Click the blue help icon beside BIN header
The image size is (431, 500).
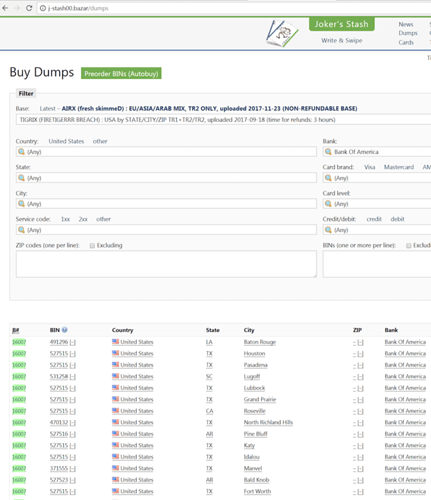tap(65, 330)
